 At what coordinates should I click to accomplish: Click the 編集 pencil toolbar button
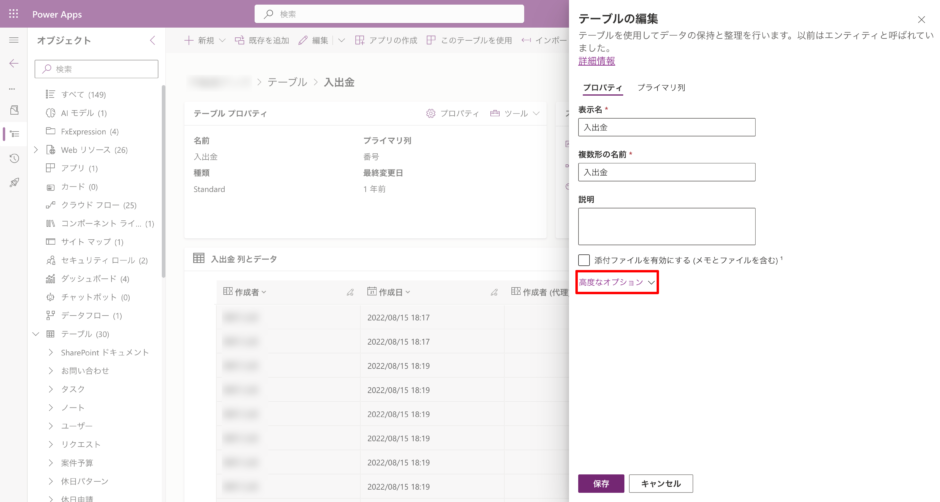coord(314,41)
